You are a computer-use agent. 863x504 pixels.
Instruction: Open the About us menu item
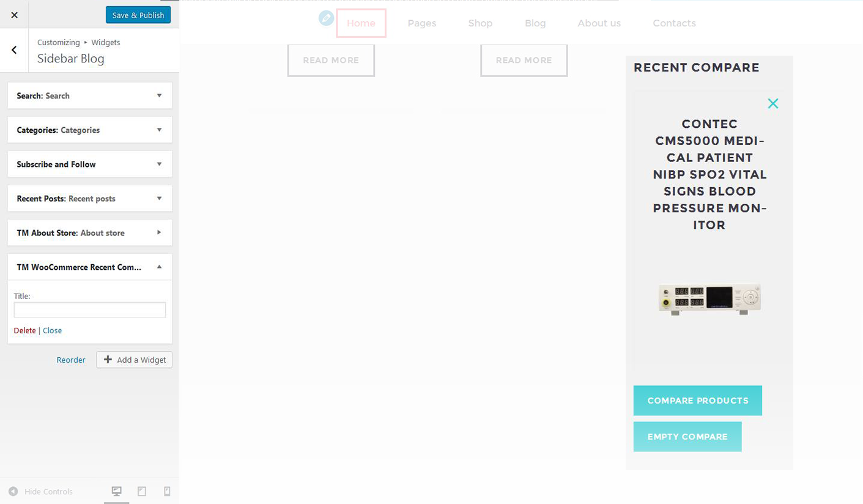[599, 23]
